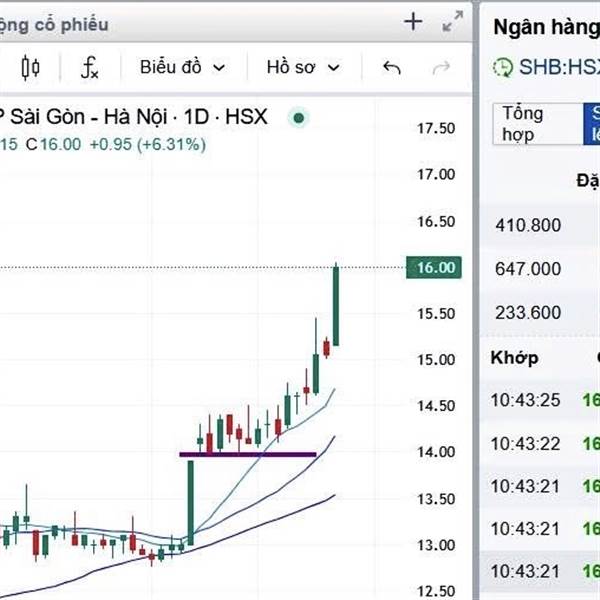The height and width of the screenshot is (600, 600).
Task: Click the redo arrow icon
Action: [441, 68]
